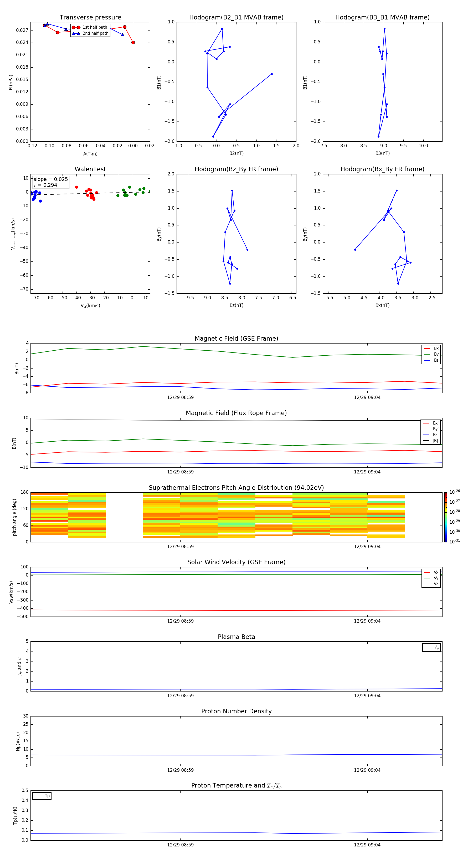473x868 pixels.
Task: Click the 'A(T·m)' x-axis label
Action: pos(90,154)
